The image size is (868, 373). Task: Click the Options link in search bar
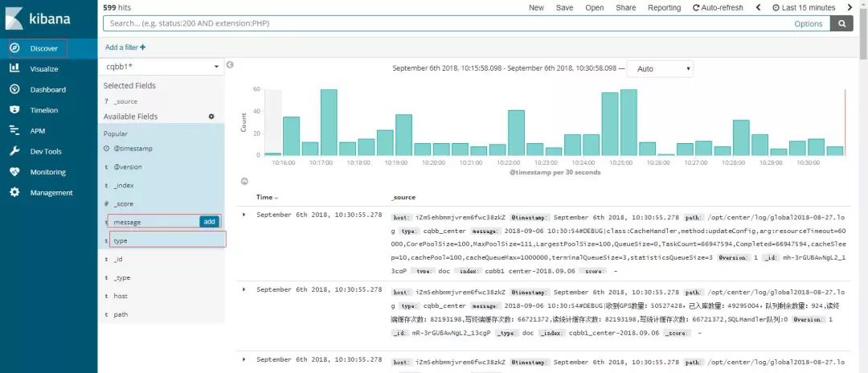809,23
